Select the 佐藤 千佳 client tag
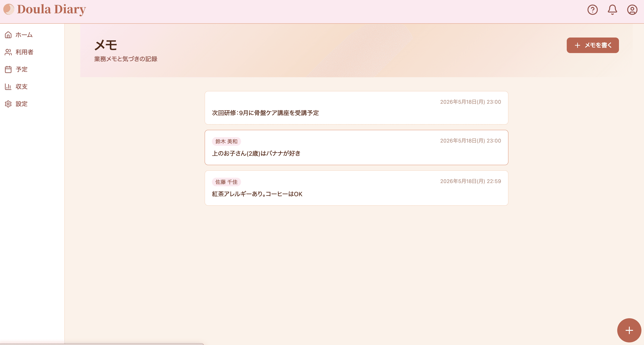644x345 pixels. pos(226,182)
